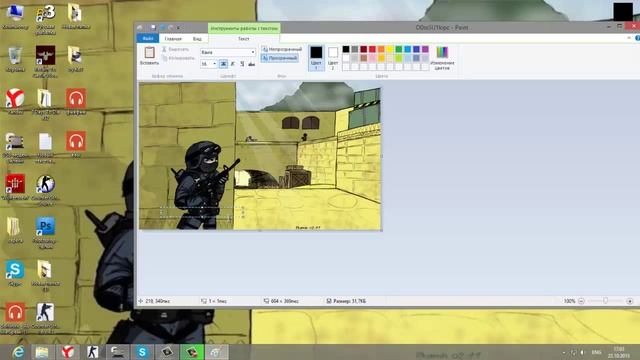Open red eagle emblem desktop shortcut

tap(45, 61)
